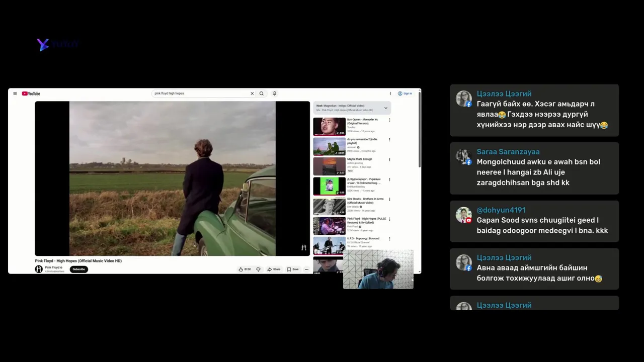This screenshot has height=362, width=644.
Task: Click the 'Гаагүй байх өө' chat message
Action: coord(542,114)
